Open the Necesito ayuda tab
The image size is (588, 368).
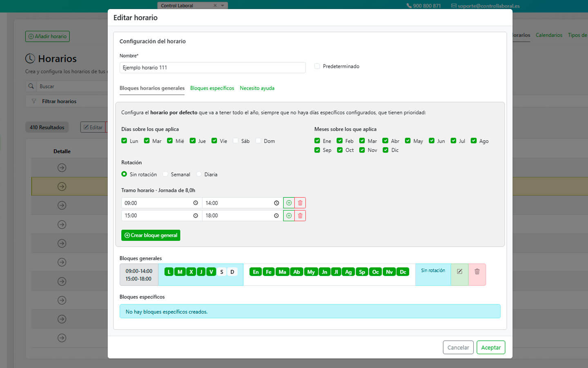point(257,88)
